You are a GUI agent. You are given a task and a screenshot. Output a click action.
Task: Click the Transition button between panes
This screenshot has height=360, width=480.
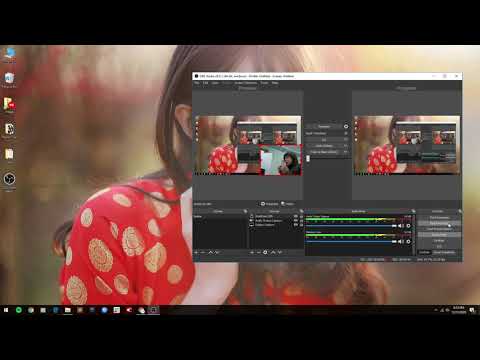point(324,127)
